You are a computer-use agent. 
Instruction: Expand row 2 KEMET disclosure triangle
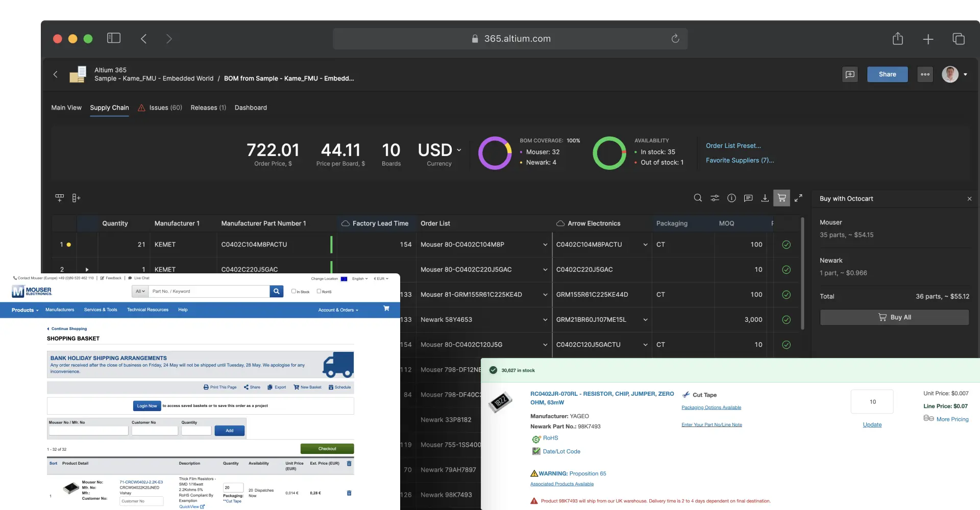[x=87, y=270]
